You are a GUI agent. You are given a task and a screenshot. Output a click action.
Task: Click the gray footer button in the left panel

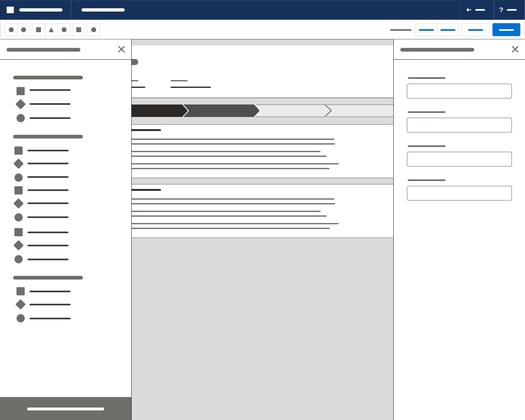65,409
